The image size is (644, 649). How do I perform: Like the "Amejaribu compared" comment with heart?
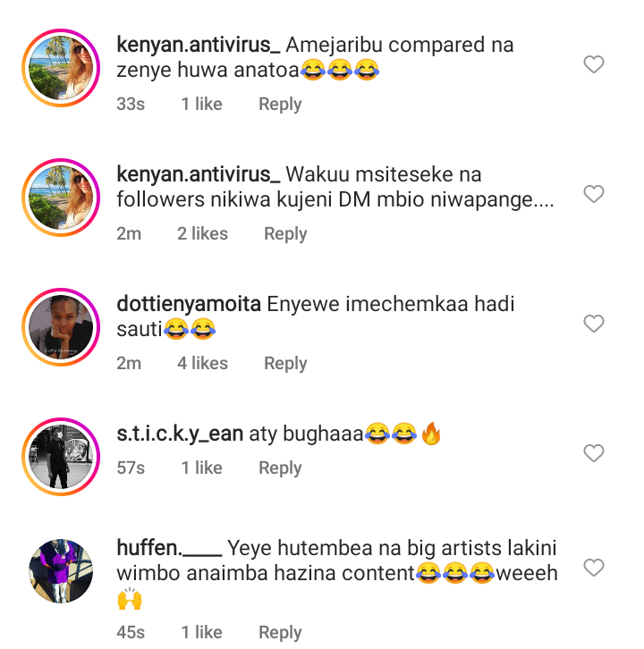(594, 64)
